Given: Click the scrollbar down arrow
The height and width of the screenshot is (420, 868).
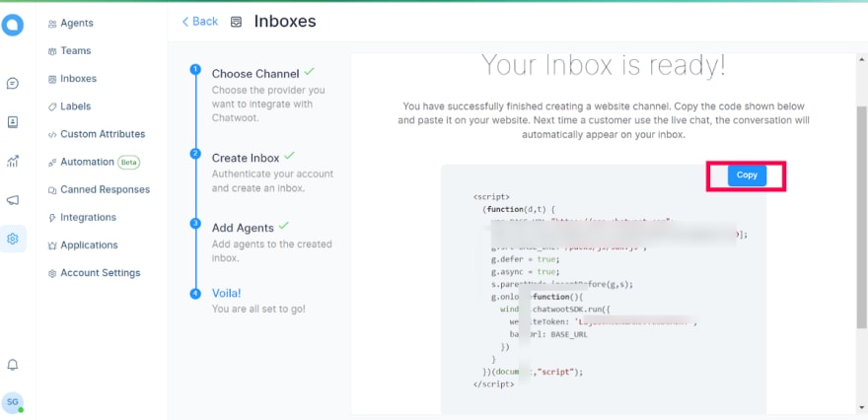Looking at the screenshot, I should pyautogui.click(x=861, y=408).
